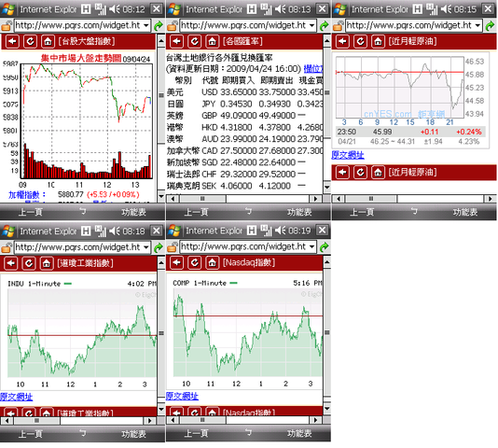Go back in the 道瓊工業指數 widget header
Image resolution: width=498 pixels, height=448 pixels.
[11, 263]
